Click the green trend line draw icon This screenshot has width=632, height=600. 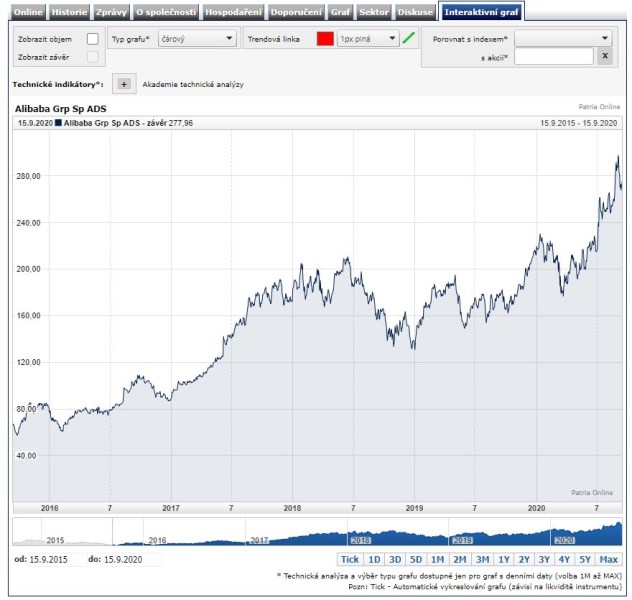(x=408, y=39)
